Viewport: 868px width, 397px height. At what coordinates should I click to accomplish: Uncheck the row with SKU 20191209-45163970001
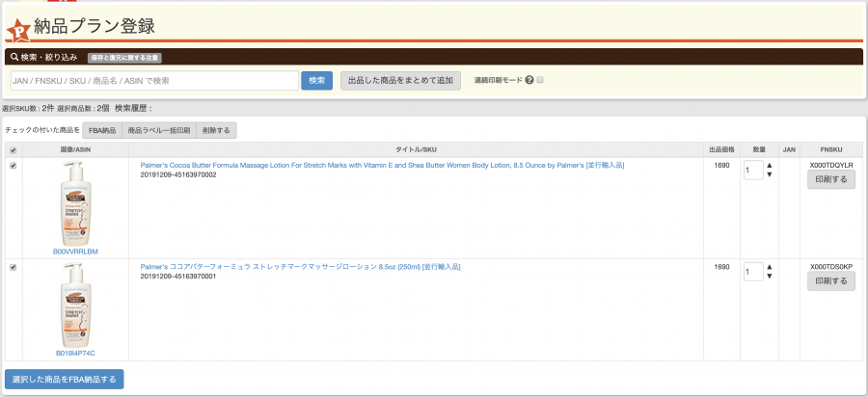14,267
